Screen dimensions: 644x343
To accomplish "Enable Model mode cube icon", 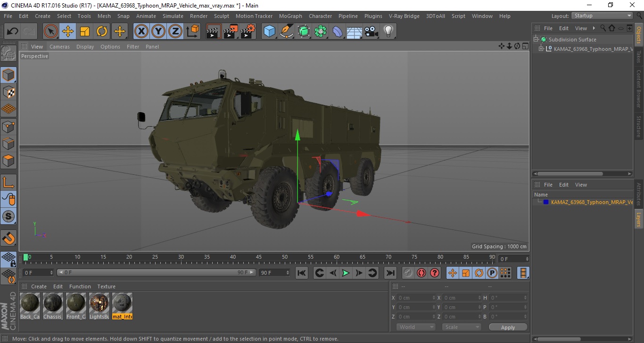I will tap(8, 75).
